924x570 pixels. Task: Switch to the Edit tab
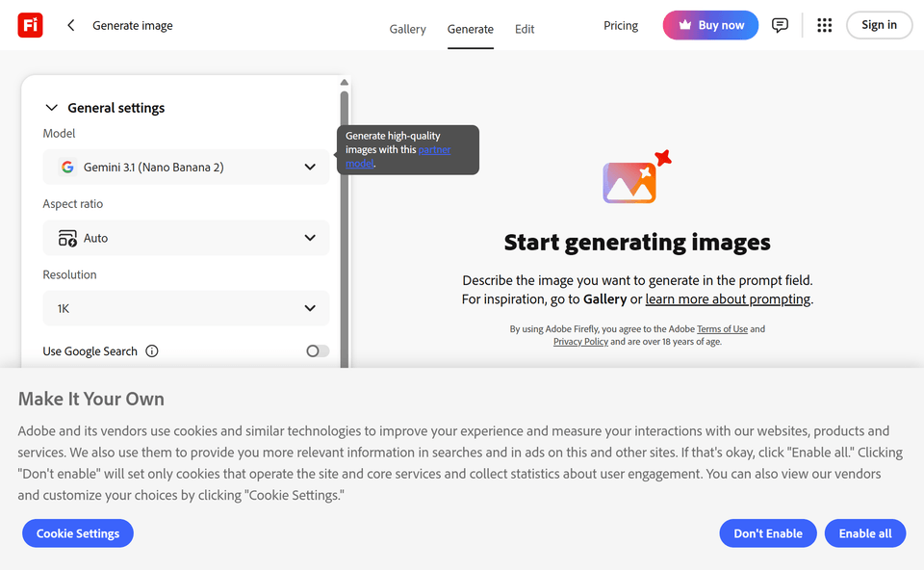click(x=525, y=29)
